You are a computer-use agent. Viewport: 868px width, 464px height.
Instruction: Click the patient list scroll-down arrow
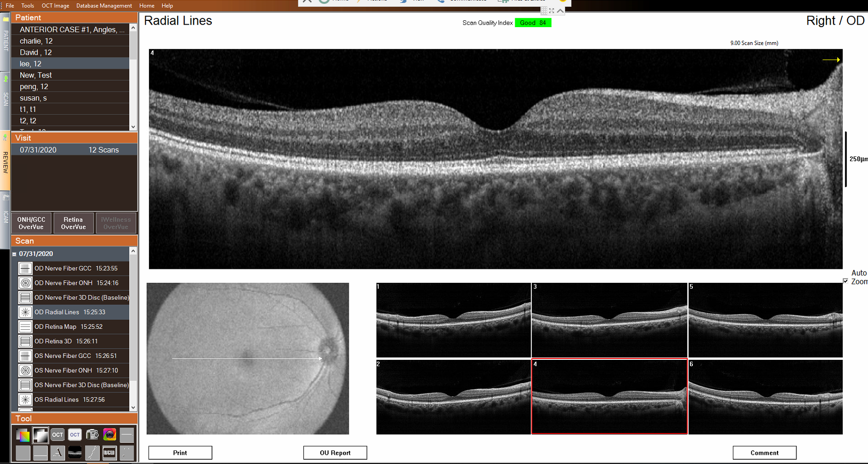[x=133, y=127]
